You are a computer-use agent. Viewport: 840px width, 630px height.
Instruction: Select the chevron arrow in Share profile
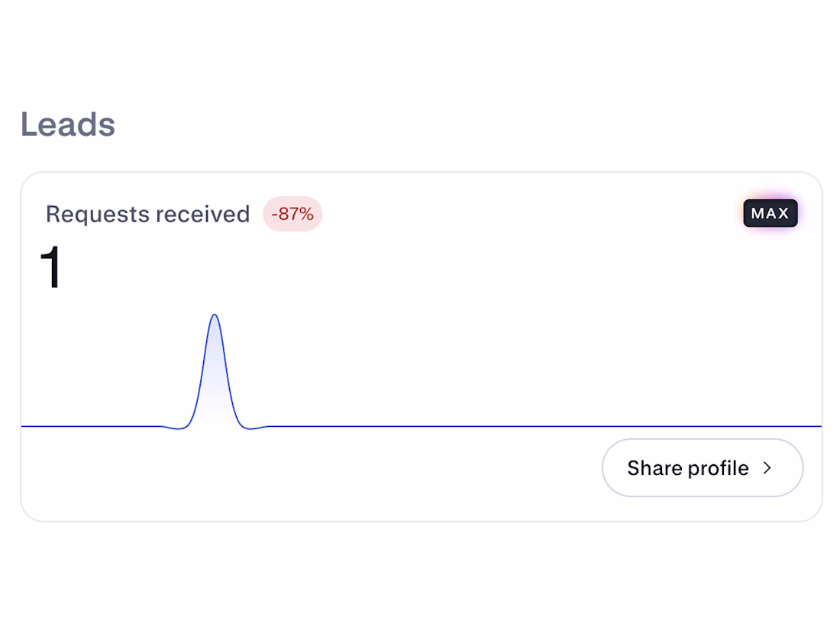[767, 468]
